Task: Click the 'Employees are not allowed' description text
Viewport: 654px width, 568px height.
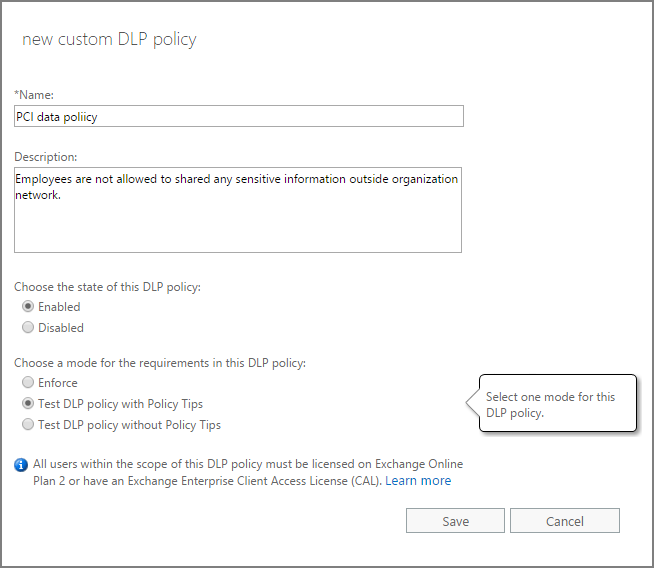Action: point(86,179)
